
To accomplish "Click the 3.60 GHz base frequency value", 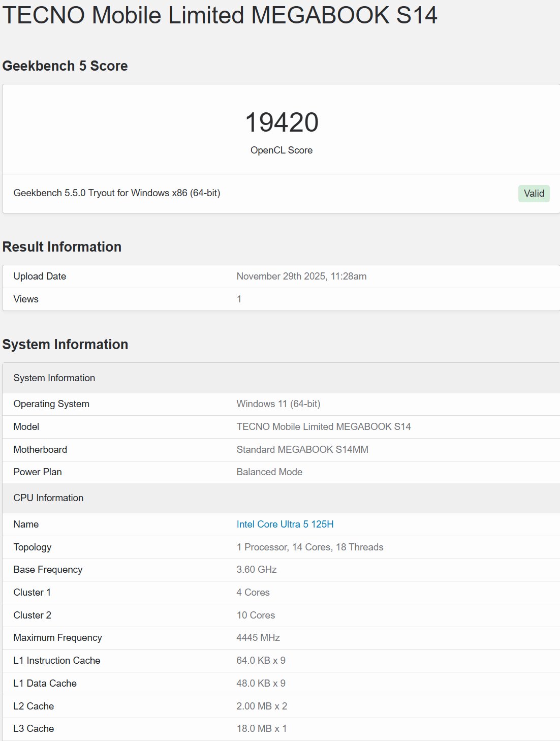I will tap(257, 569).
